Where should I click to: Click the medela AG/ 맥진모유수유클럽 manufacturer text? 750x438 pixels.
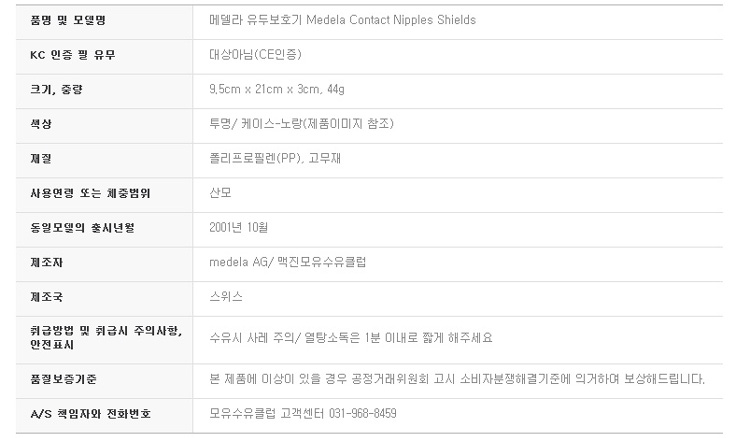click(287, 262)
